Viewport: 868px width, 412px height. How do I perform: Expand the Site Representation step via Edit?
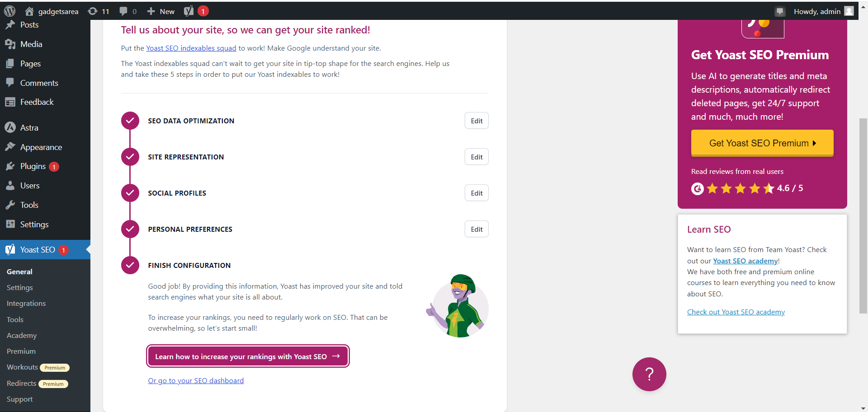(476, 157)
